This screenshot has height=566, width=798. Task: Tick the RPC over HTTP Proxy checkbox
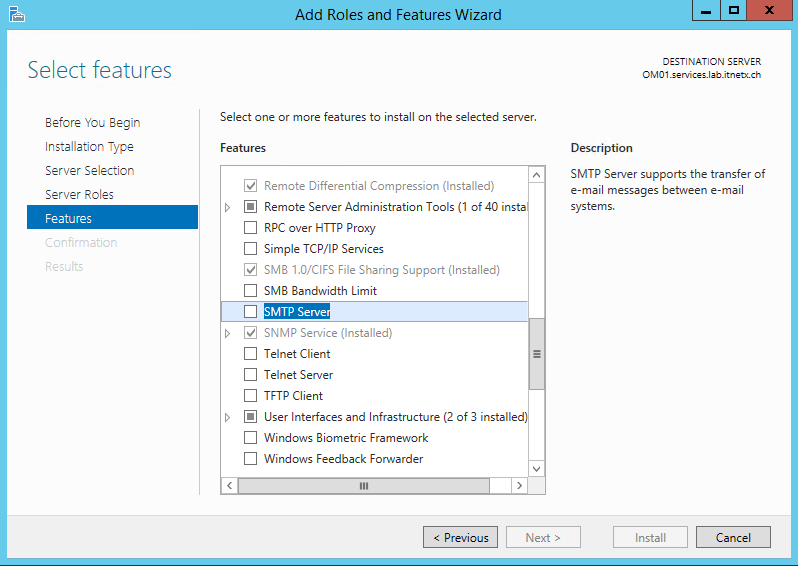pyautogui.click(x=250, y=228)
